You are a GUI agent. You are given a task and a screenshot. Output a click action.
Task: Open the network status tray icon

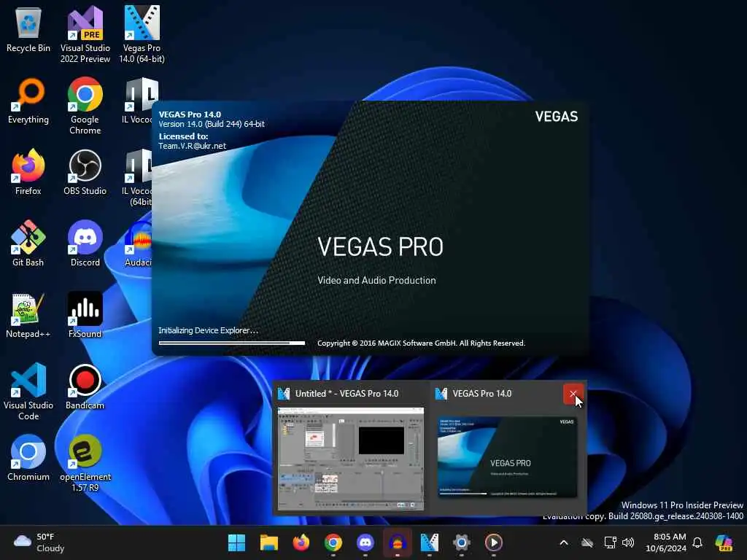pyautogui.click(x=610, y=542)
